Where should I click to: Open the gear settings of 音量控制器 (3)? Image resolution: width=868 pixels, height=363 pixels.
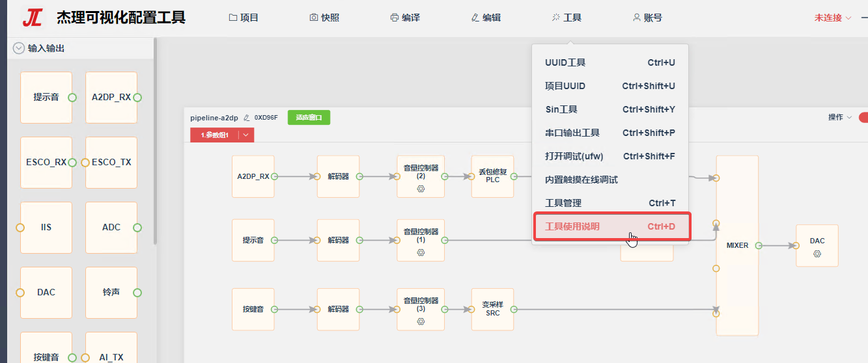(421, 321)
